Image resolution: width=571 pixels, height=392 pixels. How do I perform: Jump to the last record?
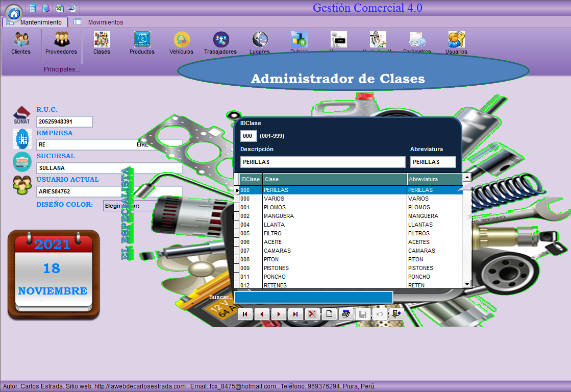coord(295,314)
